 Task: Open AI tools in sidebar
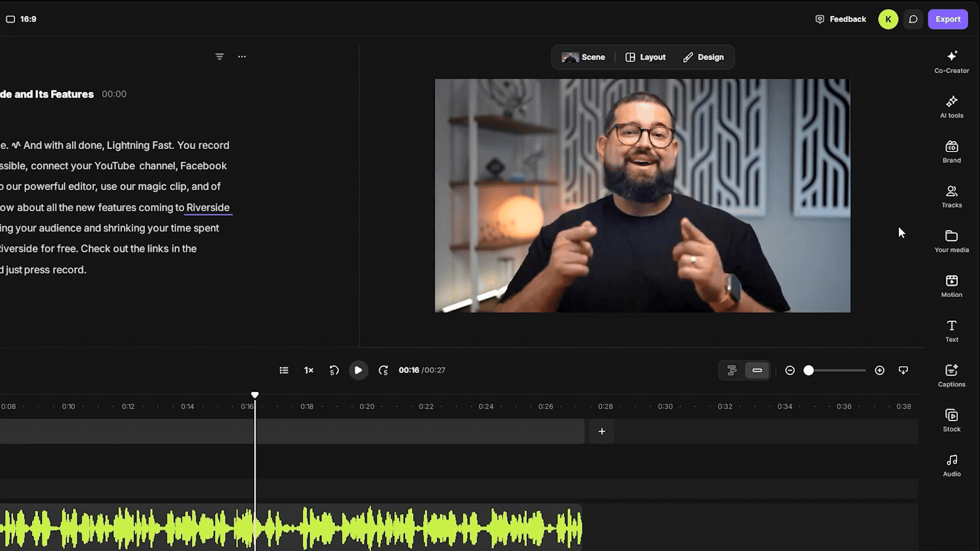click(951, 107)
